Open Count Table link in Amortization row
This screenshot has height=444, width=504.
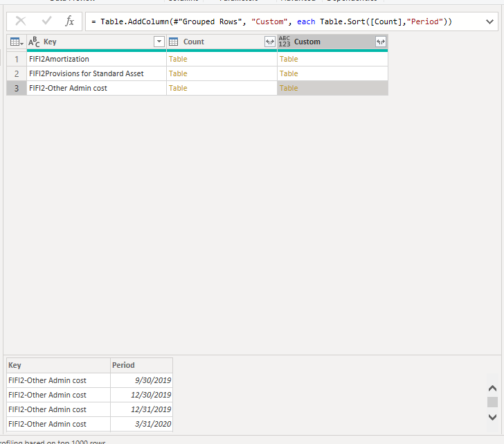178,59
